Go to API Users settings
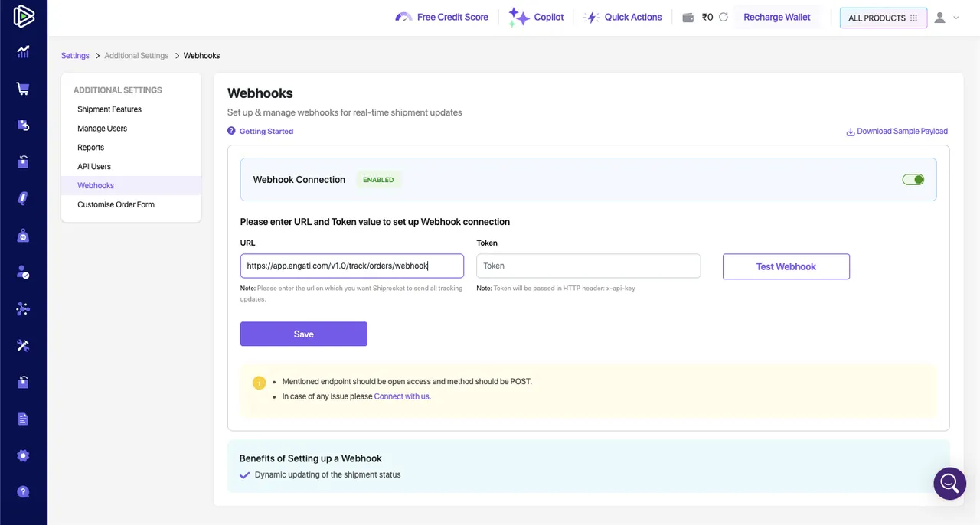Image resolution: width=980 pixels, height=525 pixels. (x=94, y=166)
